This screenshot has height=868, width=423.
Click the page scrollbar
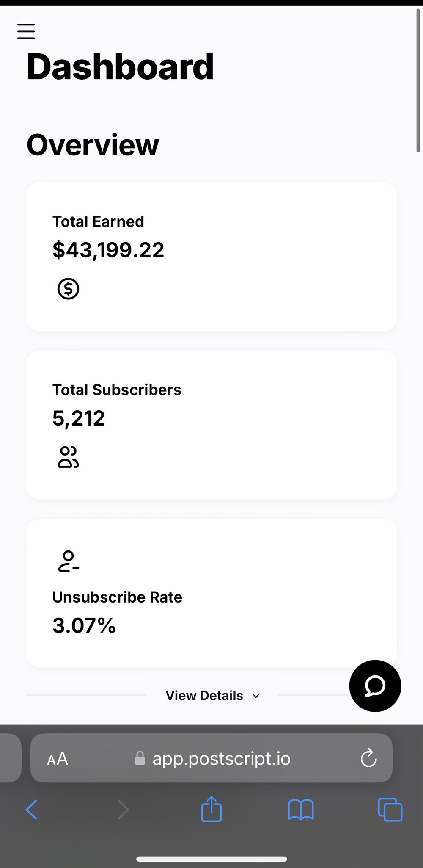coord(418,80)
